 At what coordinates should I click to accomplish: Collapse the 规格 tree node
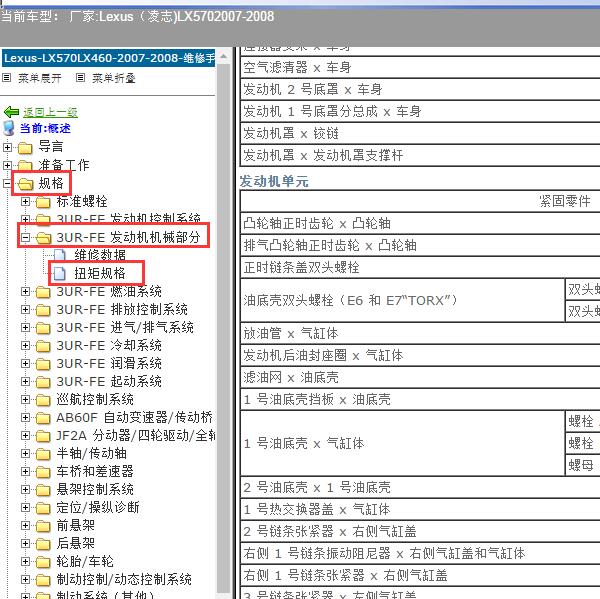[x=7, y=183]
